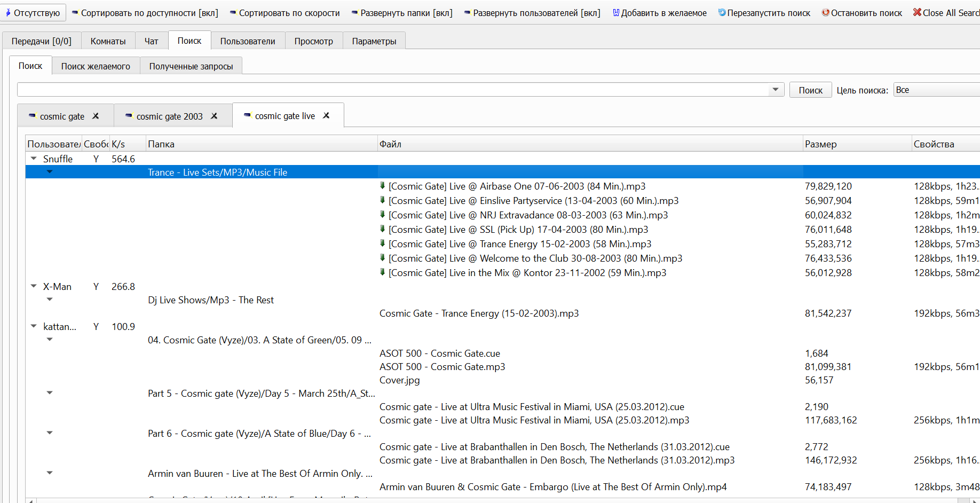980x503 pixels.
Task: Collapse the X-Man user results
Action: (34, 286)
